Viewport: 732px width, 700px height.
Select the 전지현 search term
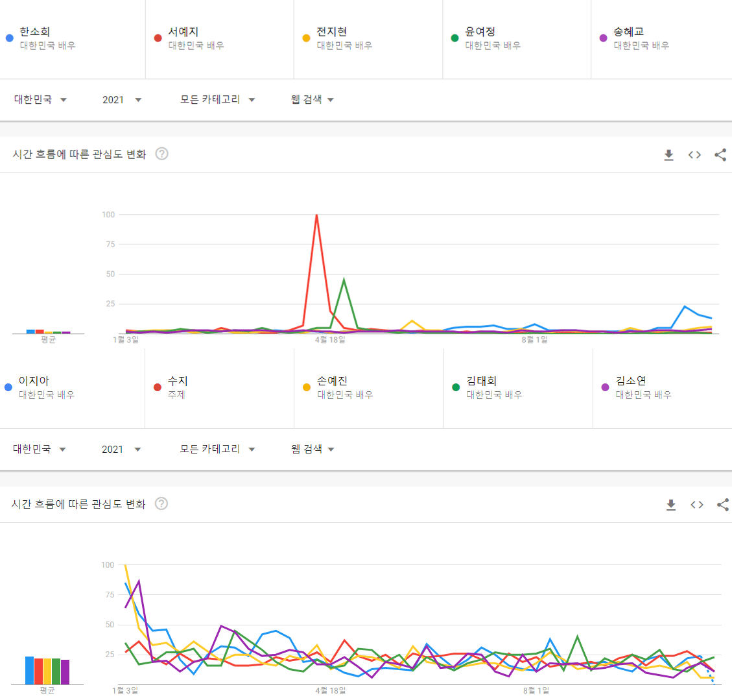(332, 32)
